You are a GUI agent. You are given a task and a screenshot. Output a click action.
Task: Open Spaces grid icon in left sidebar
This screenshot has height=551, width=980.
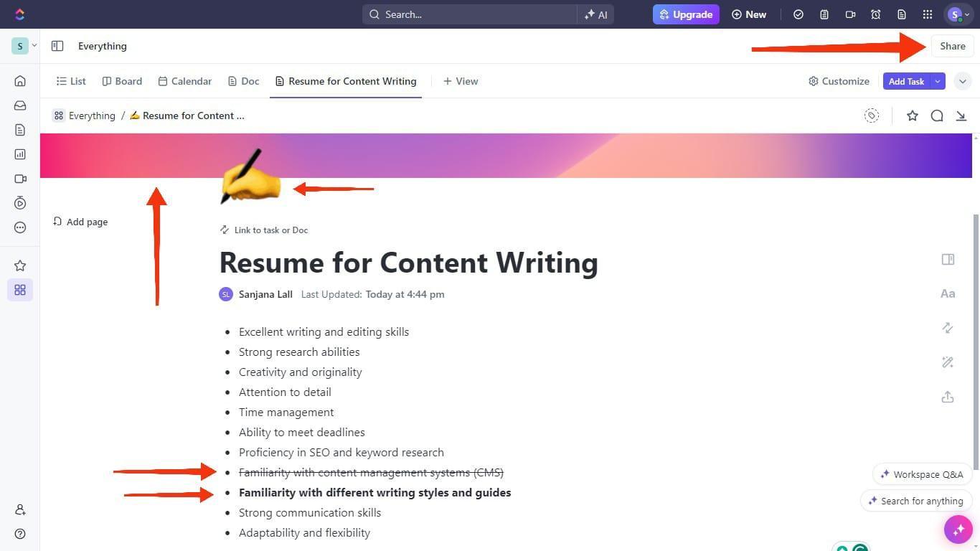point(20,290)
